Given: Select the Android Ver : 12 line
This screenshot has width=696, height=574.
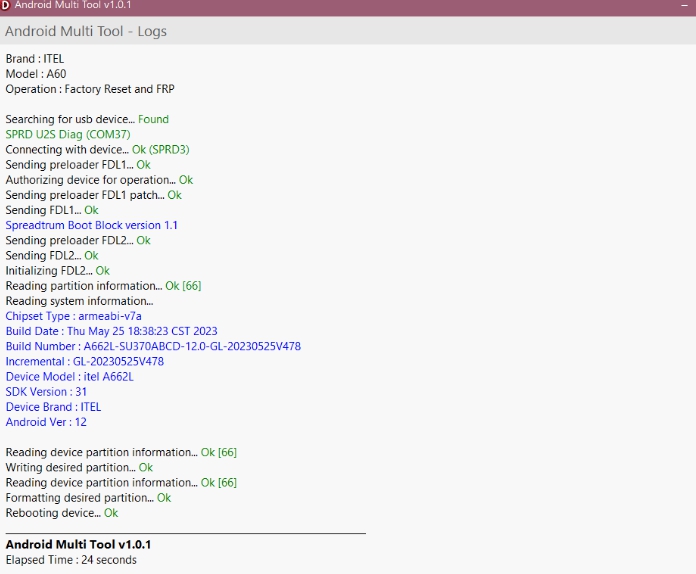Looking at the screenshot, I should [46, 422].
